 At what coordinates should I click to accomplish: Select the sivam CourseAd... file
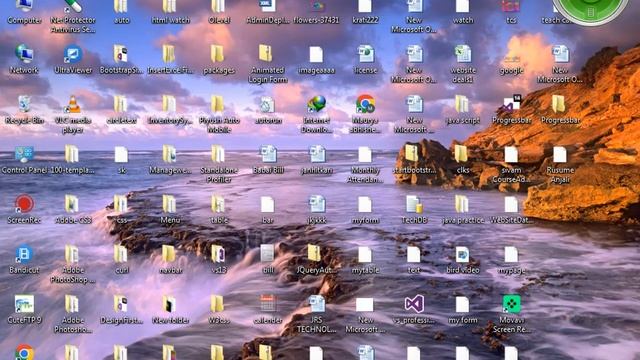(511, 154)
